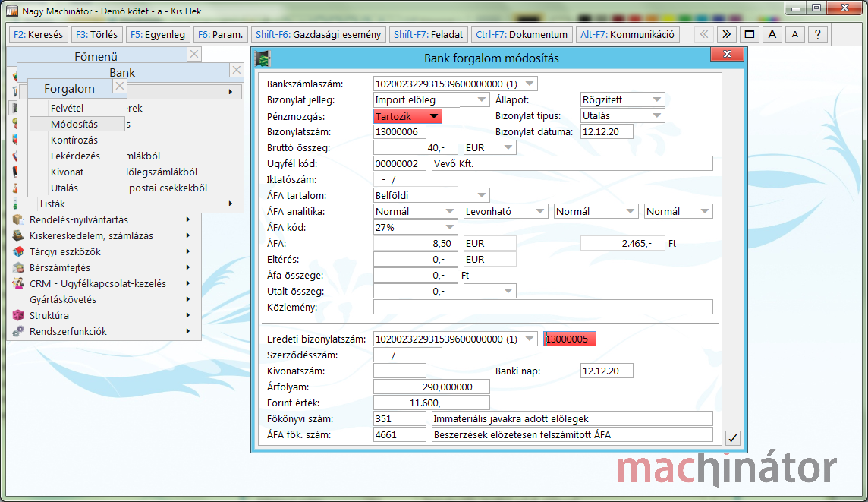Click the Bizonylat dátuma field
This screenshot has height=502, width=868.
(x=607, y=132)
